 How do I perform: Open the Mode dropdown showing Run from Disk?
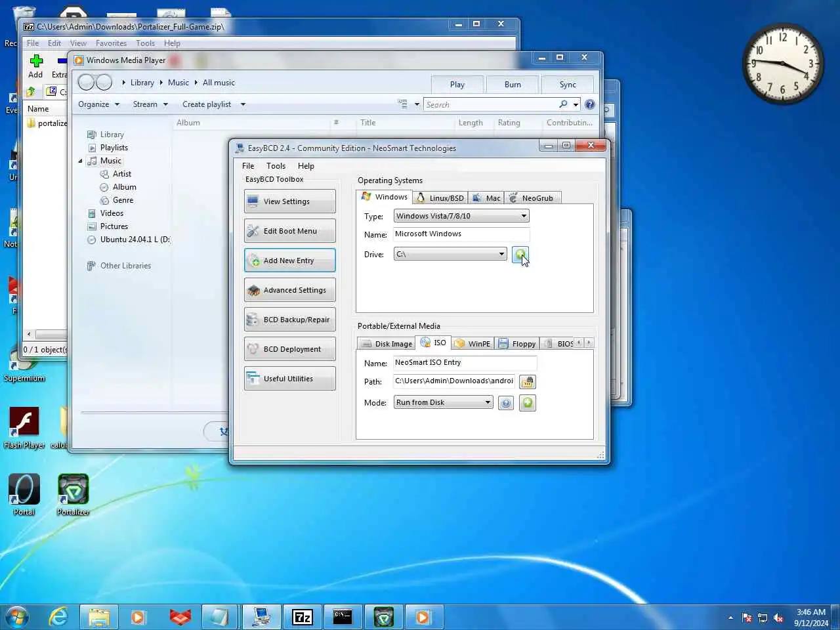pyautogui.click(x=443, y=402)
